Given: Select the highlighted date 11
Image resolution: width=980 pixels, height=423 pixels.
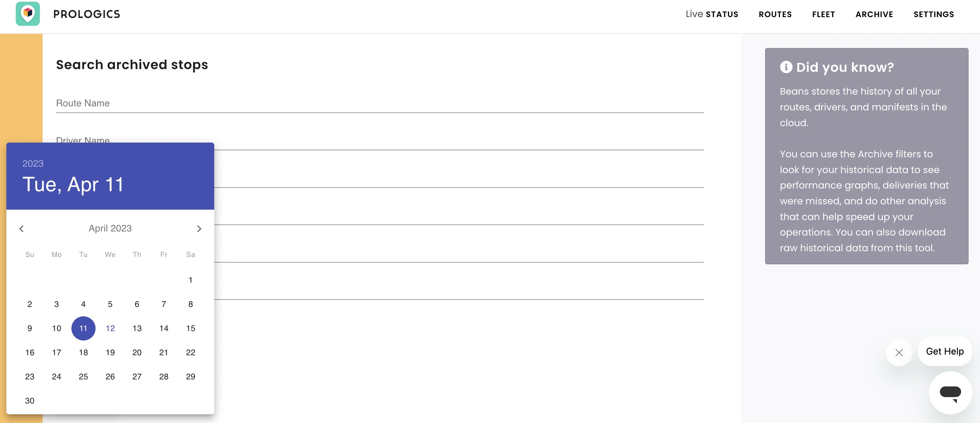Looking at the screenshot, I should point(83,328).
